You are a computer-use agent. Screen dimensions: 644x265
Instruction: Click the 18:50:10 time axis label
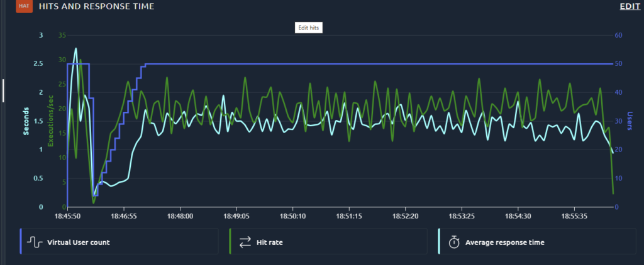pos(292,215)
